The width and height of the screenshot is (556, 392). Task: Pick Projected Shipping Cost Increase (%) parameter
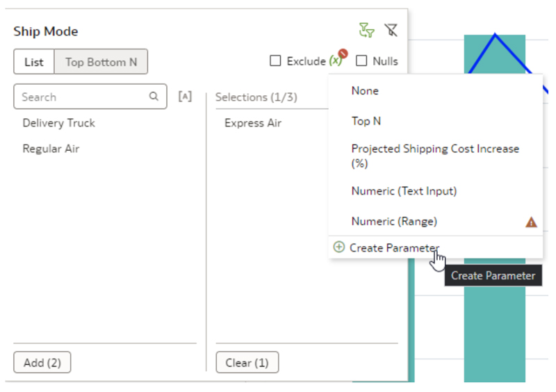tap(434, 156)
